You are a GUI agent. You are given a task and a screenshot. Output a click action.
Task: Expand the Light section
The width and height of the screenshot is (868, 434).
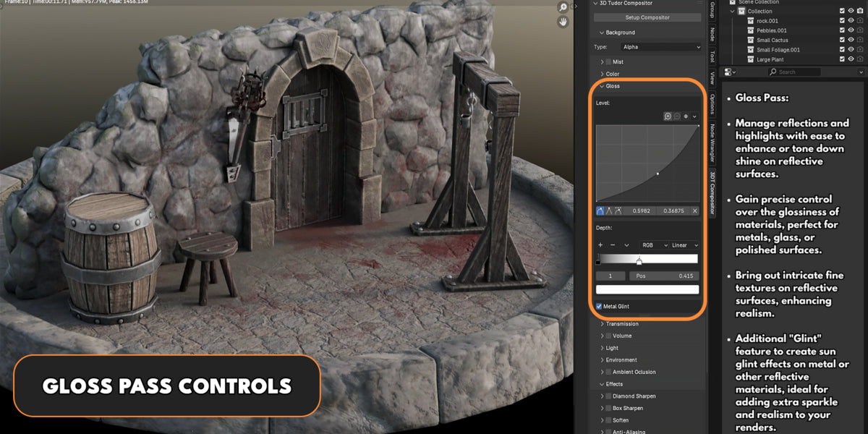click(x=601, y=348)
